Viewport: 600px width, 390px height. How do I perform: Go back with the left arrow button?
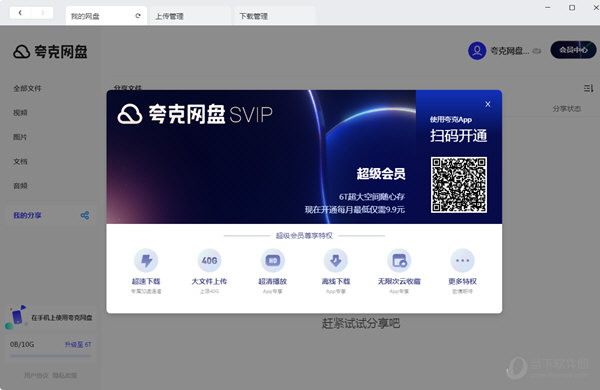click(20, 13)
